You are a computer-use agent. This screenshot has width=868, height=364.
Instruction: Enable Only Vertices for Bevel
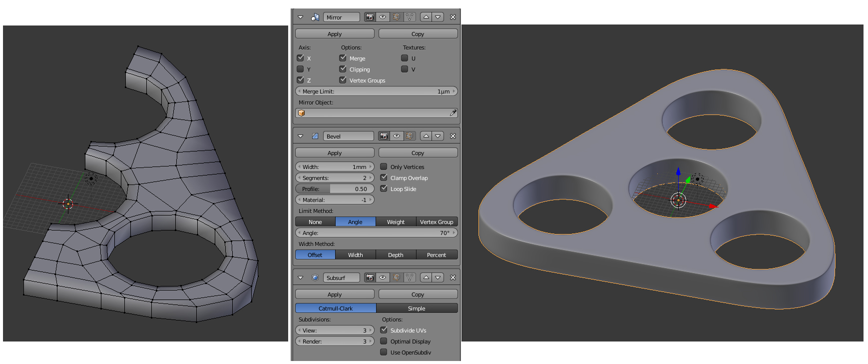tap(384, 166)
